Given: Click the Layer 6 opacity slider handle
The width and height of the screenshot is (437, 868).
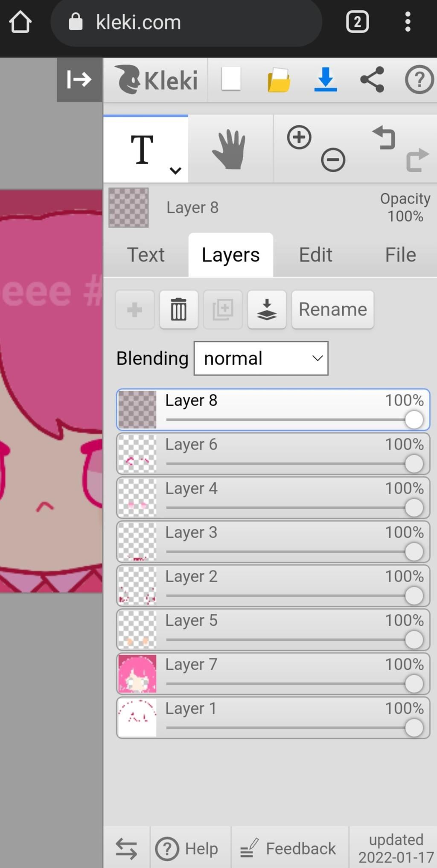Looking at the screenshot, I should (414, 464).
